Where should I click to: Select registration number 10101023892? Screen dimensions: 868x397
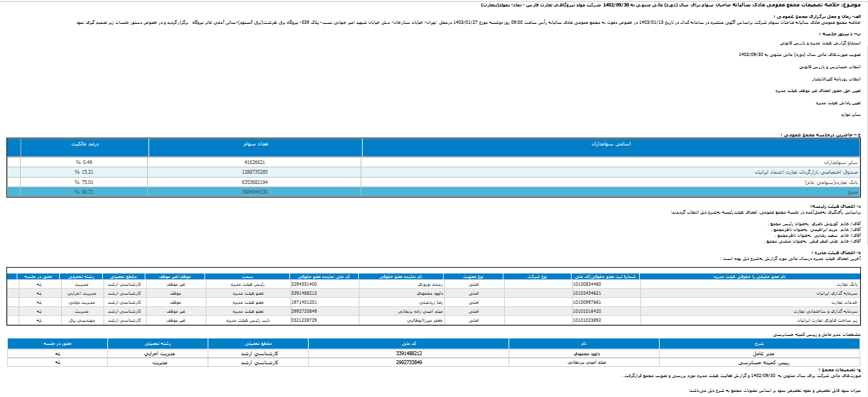587,320
